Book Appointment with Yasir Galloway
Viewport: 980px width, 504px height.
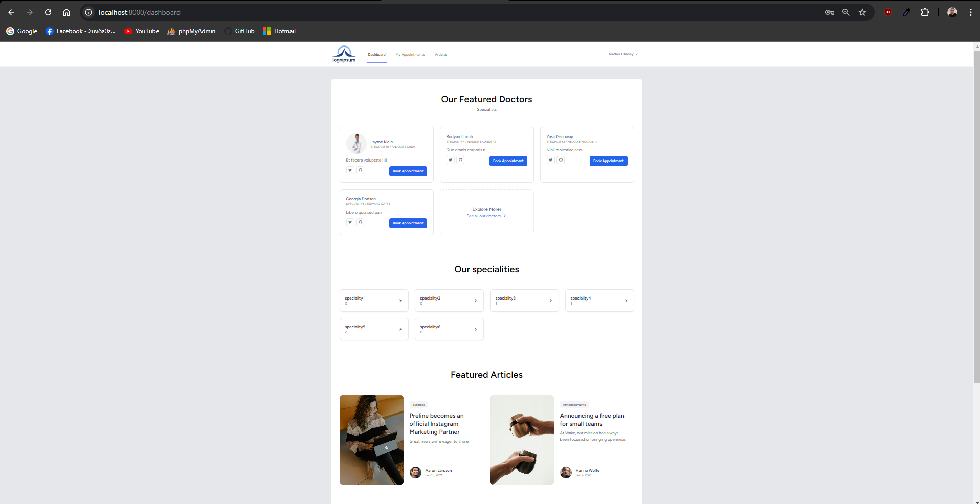coord(609,161)
